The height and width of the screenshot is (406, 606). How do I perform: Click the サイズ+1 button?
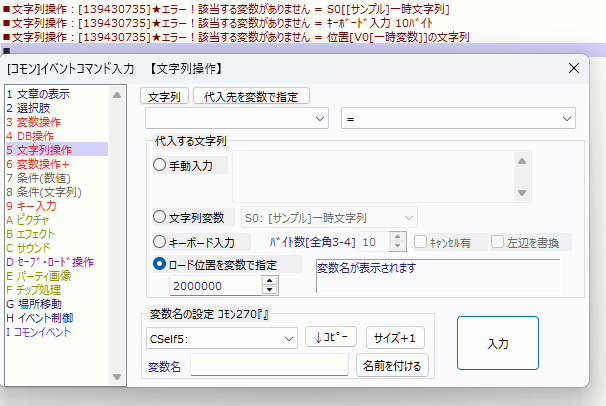(396, 338)
